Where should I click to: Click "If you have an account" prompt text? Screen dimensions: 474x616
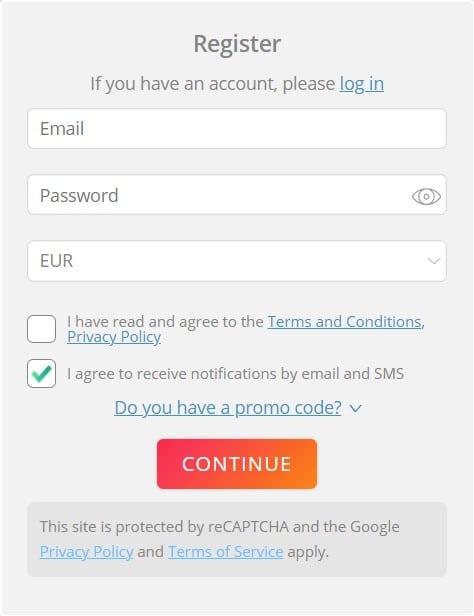(x=212, y=84)
